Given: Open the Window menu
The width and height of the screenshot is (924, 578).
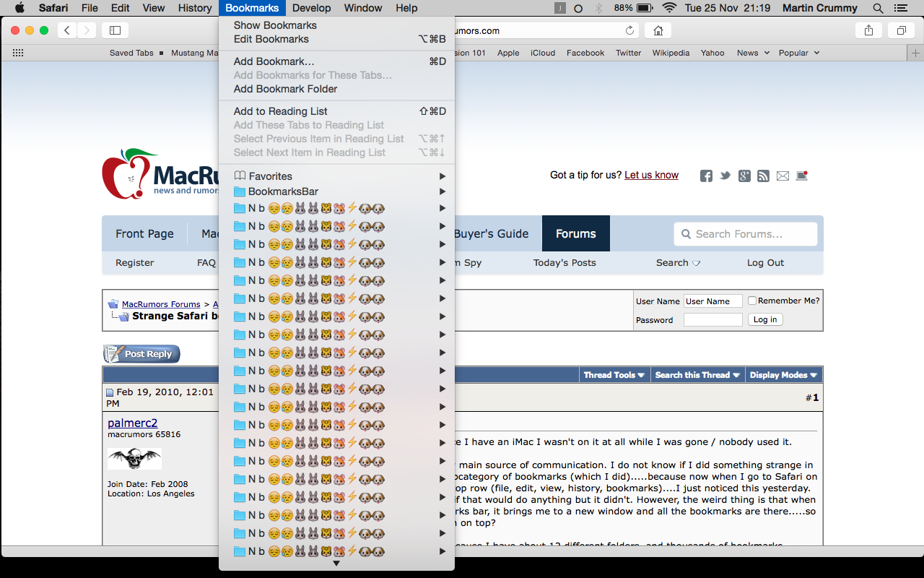Looking at the screenshot, I should pos(363,8).
